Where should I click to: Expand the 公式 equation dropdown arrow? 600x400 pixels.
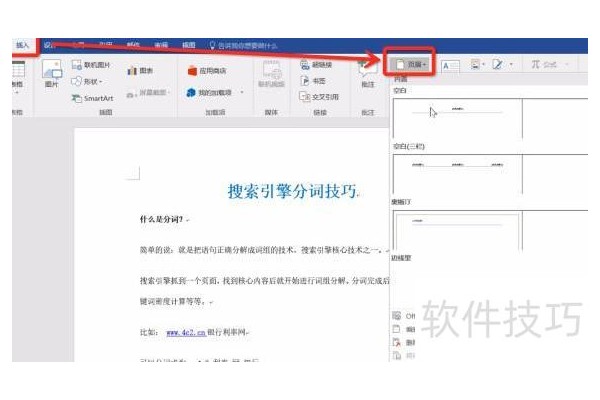(567, 65)
